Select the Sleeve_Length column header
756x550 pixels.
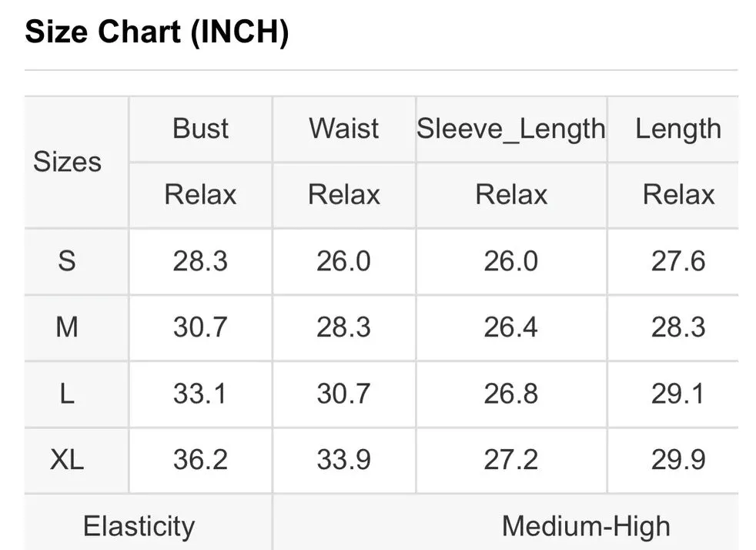[x=510, y=129]
